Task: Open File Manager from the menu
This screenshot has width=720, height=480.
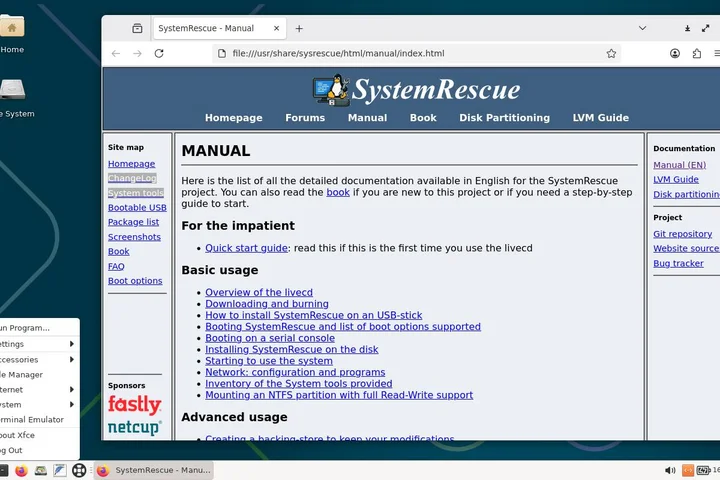Action: pos(39,375)
